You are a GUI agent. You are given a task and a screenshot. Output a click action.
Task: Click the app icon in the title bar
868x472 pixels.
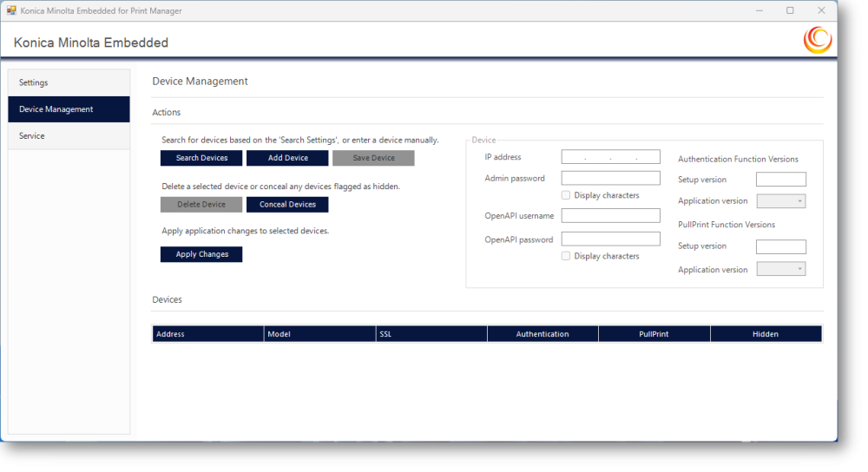(x=11, y=10)
